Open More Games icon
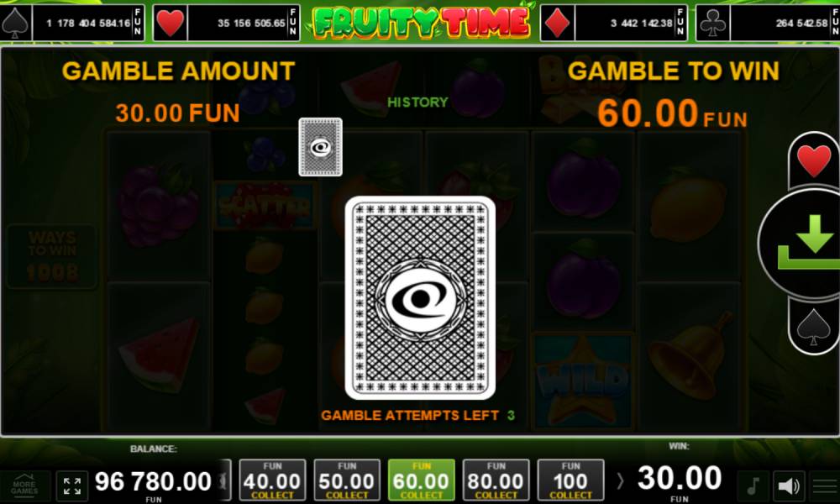The height and width of the screenshot is (504, 840). 24,486
